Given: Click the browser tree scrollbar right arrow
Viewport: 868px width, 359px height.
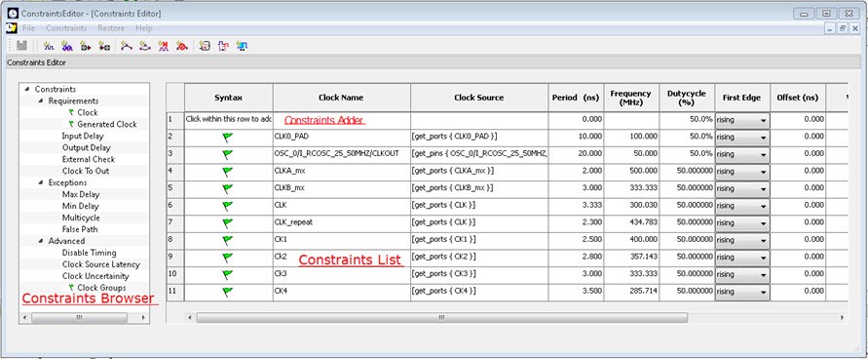Looking at the screenshot, I should 143,317.
